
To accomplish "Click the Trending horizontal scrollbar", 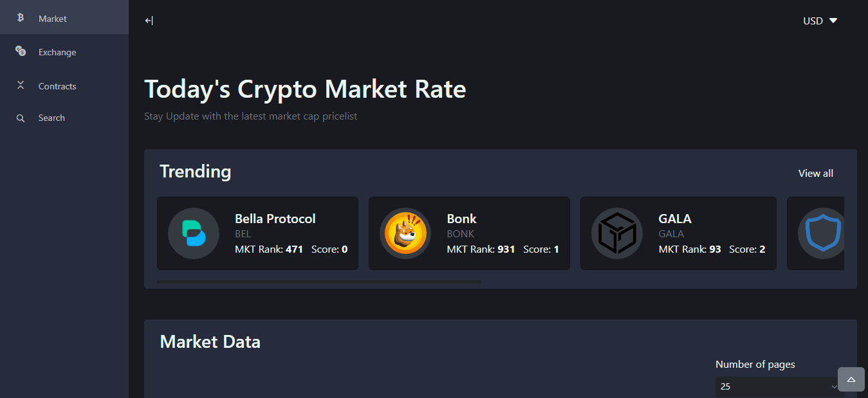I will (x=319, y=282).
